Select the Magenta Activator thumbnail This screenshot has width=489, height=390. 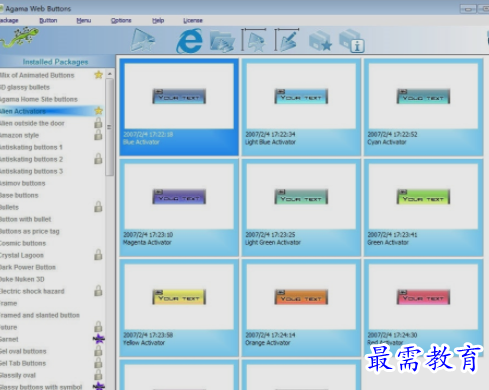179,208
